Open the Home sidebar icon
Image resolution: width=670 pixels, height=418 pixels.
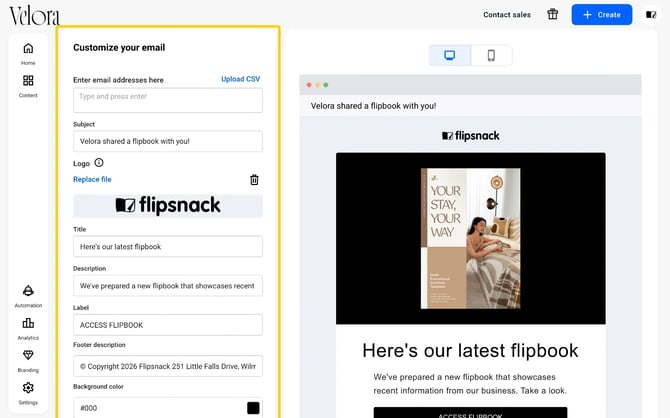(28, 48)
